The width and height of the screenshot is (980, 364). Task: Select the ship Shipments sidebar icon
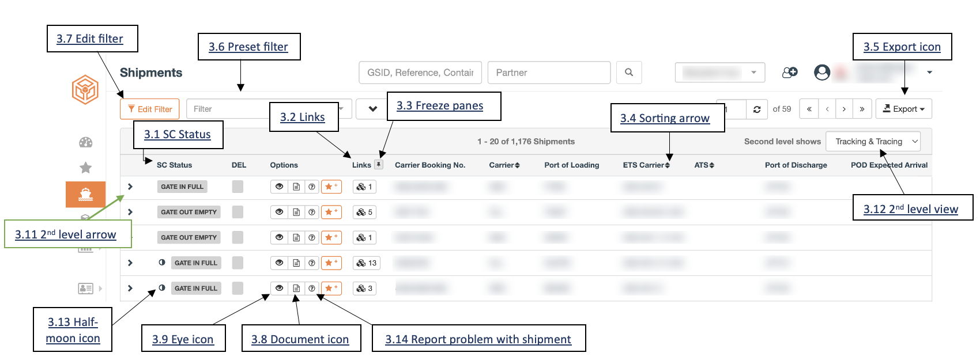pos(85,194)
